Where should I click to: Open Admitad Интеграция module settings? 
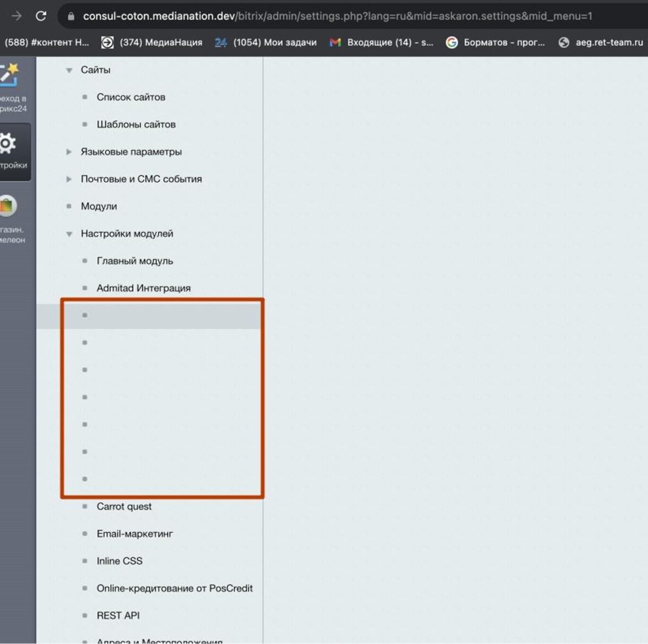tap(143, 288)
